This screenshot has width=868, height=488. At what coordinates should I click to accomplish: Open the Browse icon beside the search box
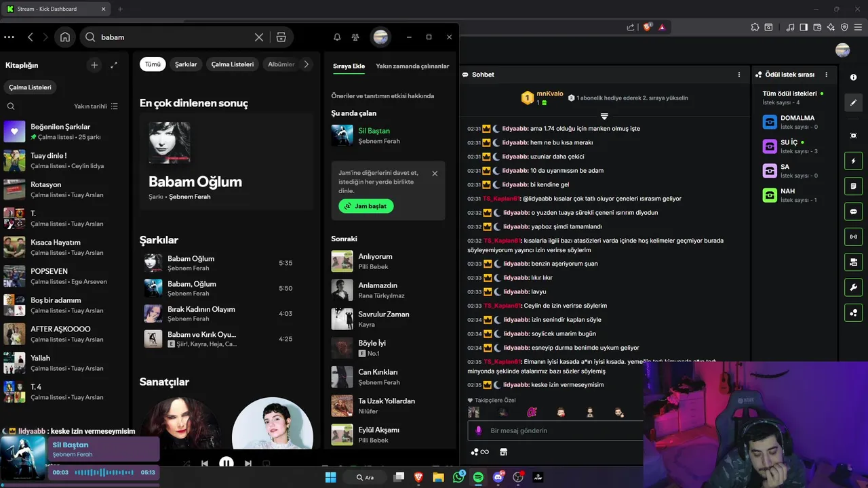(281, 37)
